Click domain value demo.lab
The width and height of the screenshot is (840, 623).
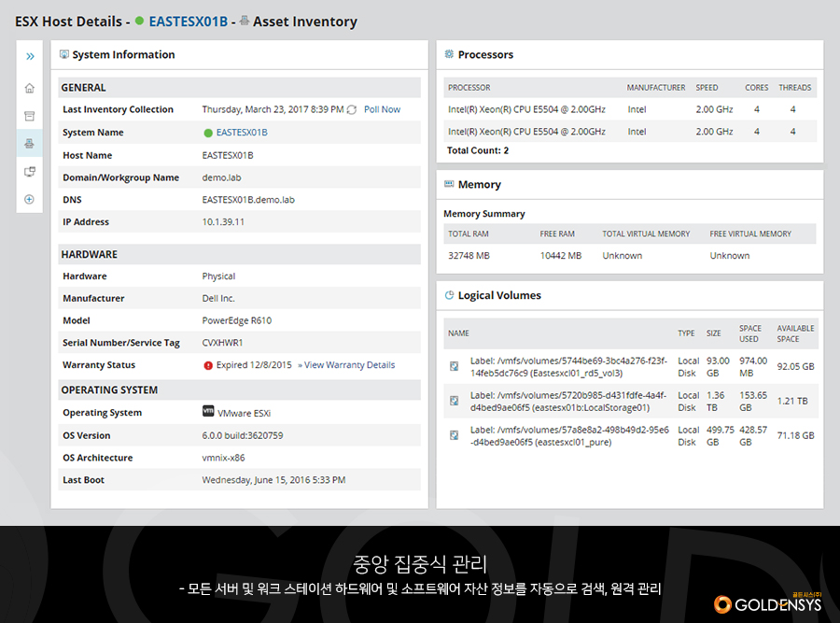(221, 177)
